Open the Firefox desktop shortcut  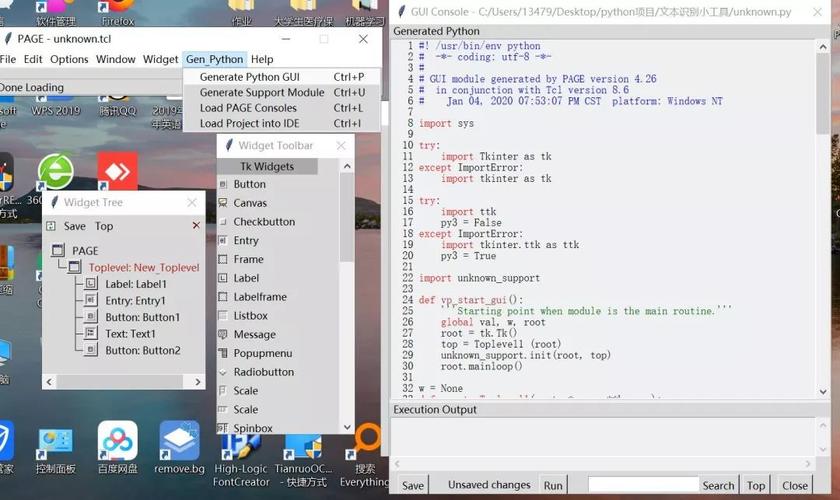(118, 13)
